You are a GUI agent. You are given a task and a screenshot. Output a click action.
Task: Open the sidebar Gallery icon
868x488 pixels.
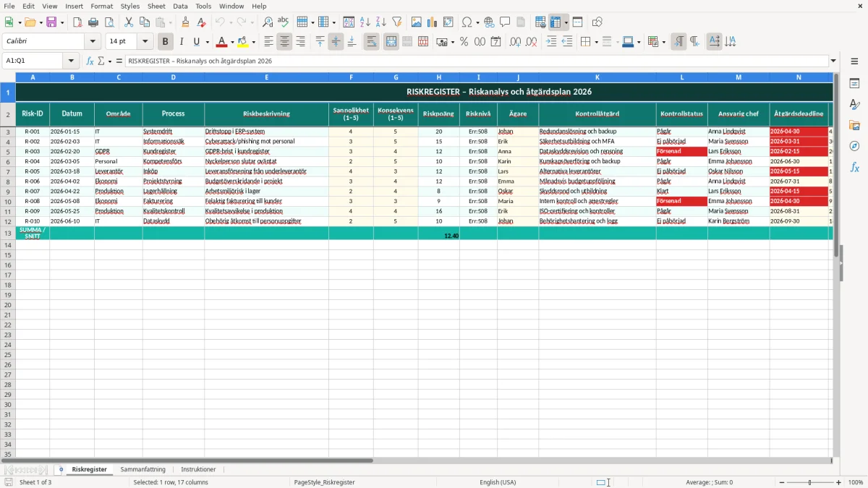coord(854,125)
